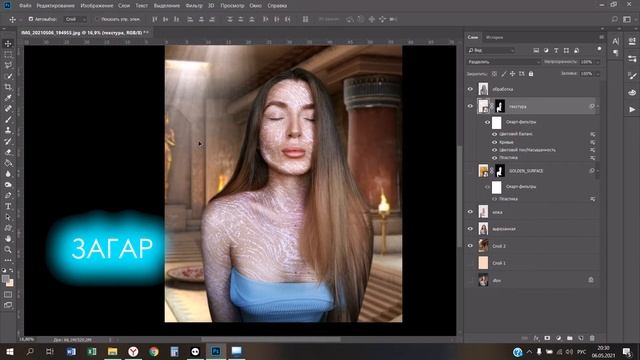Screen dimensions: 640x360
Task: Select the Crop tool
Action: 8,87
